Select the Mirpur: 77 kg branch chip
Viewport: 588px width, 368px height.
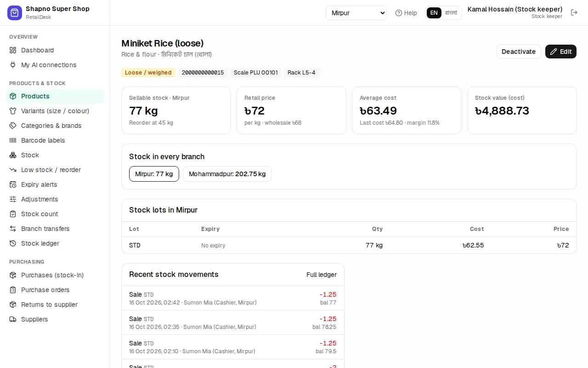154,174
